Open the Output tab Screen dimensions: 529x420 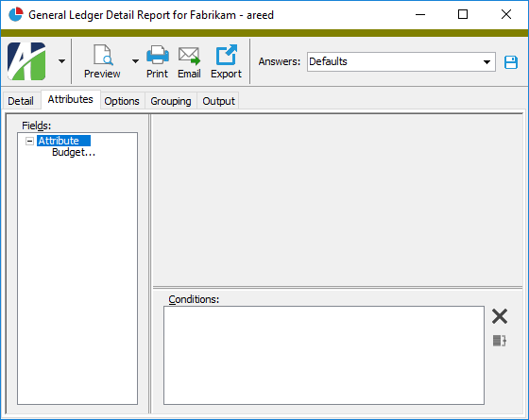pyautogui.click(x=218, y=101)
